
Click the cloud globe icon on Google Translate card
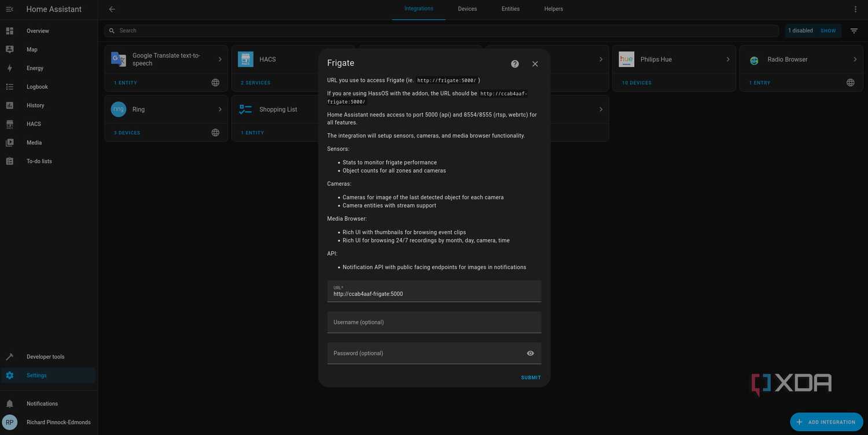pos(215,83)
